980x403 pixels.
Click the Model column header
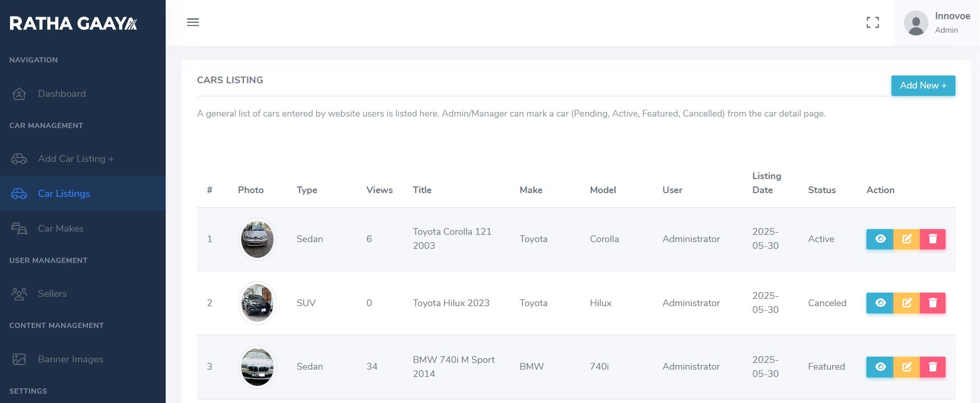pos(603,190)
